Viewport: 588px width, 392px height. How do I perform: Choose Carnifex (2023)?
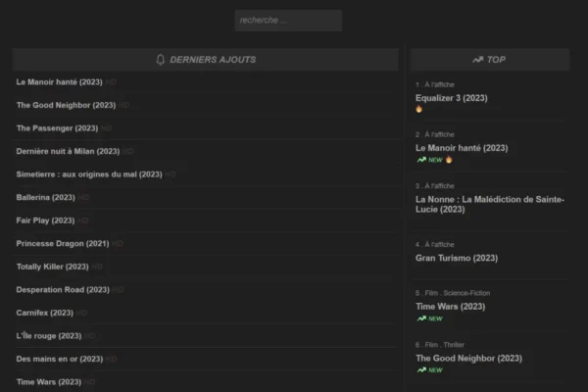45,313
